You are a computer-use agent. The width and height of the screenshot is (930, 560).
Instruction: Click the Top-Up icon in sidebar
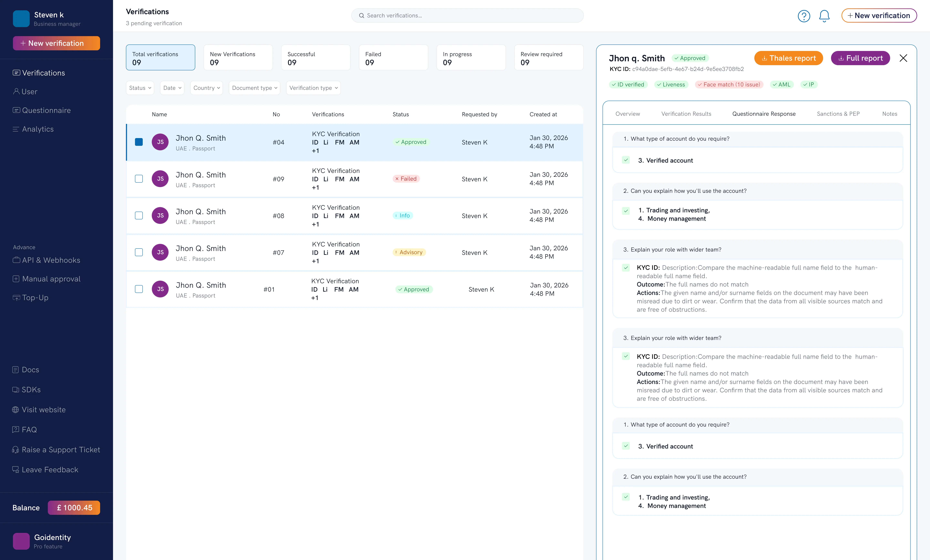coord(16,298)
